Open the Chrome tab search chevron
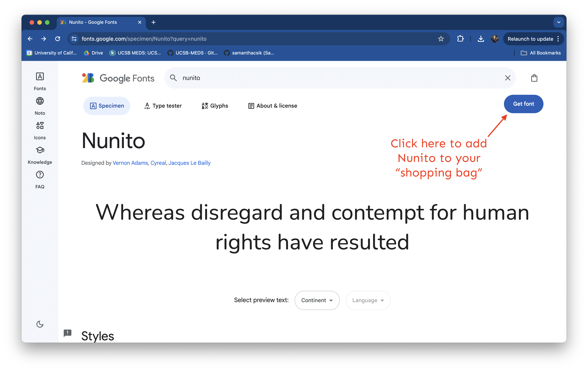The width and height of the screenshot is (588, 371). point(558,22)
